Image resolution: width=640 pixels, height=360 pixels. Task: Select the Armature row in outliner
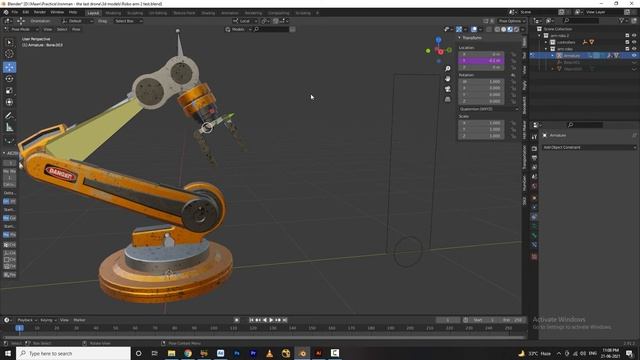coord(584,56)
